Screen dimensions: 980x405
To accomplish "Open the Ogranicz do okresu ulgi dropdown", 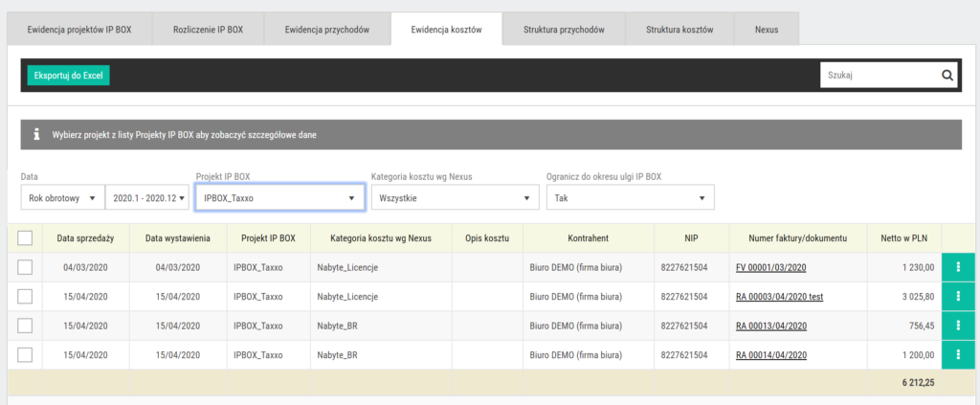I will [630, 197].
